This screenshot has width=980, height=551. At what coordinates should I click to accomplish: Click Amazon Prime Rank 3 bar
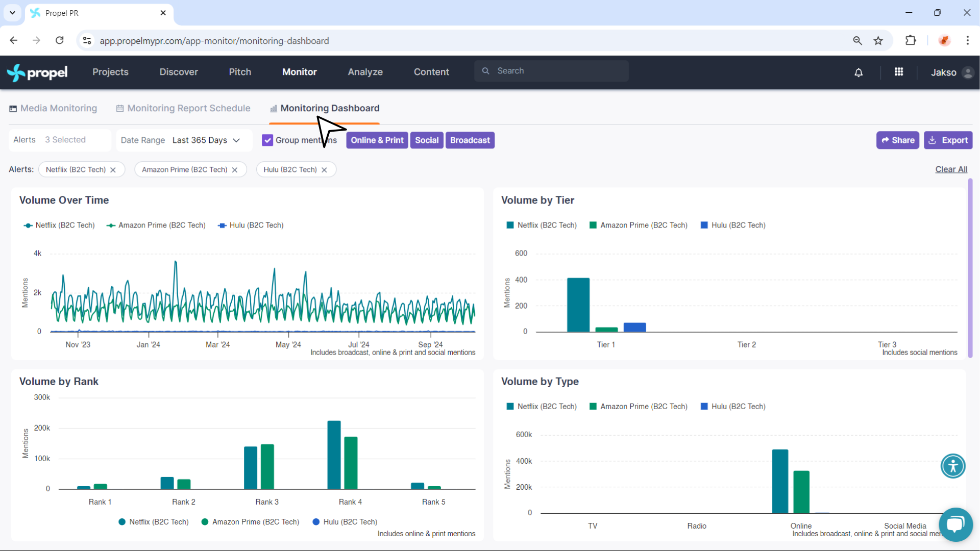coord(267,467)
